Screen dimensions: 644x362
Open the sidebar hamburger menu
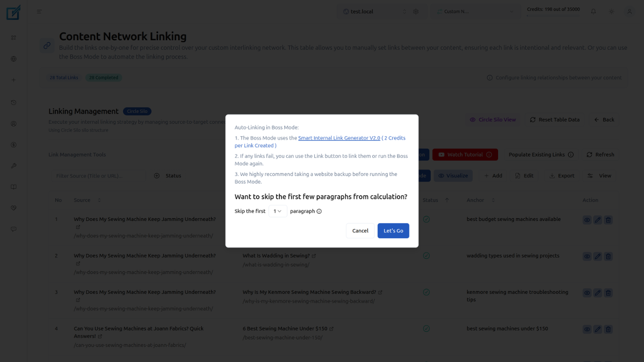tap(39, 12)
